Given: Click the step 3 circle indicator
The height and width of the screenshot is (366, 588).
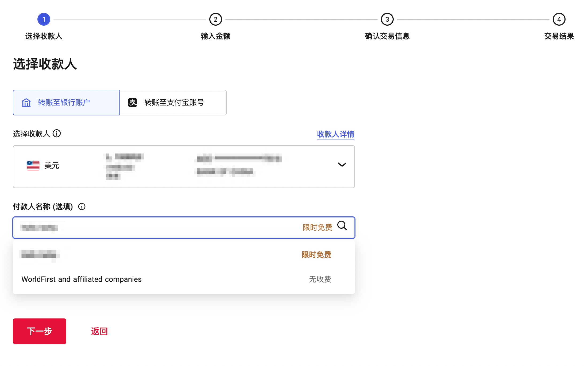Looking at the screenshot, I should pyautogui.click(x=387, y=19).
